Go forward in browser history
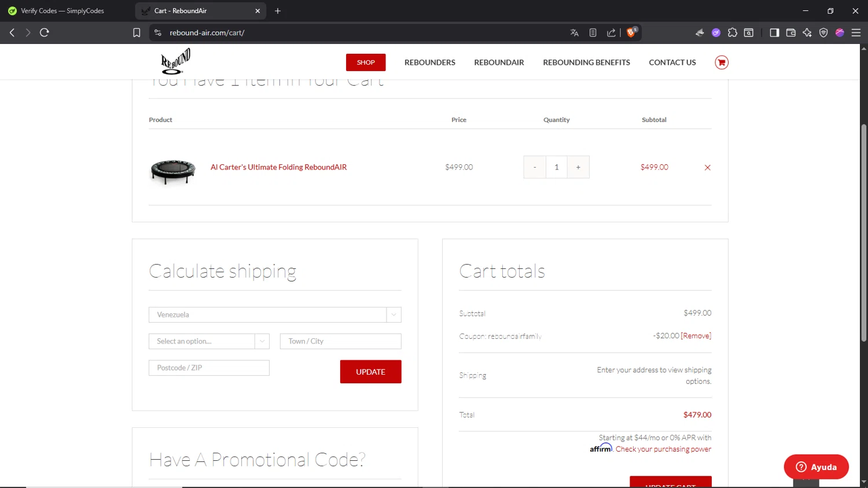Screen dimensions: 868x488 tap(28, 32)
